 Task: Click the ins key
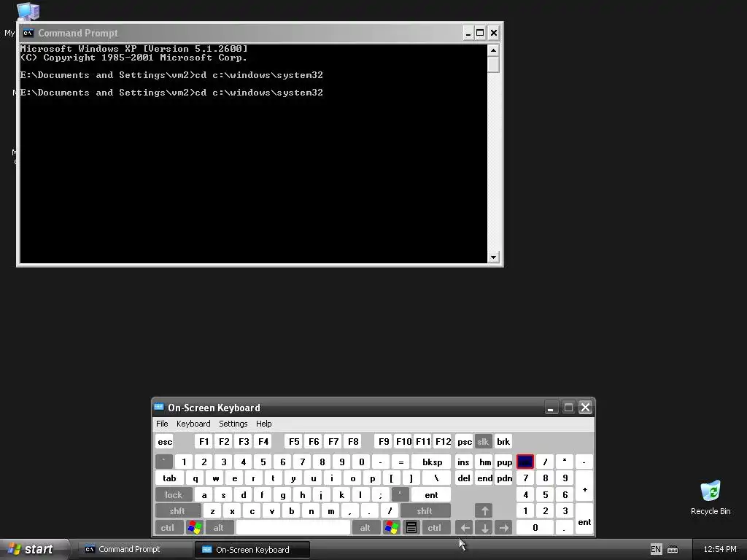(463, 462)
